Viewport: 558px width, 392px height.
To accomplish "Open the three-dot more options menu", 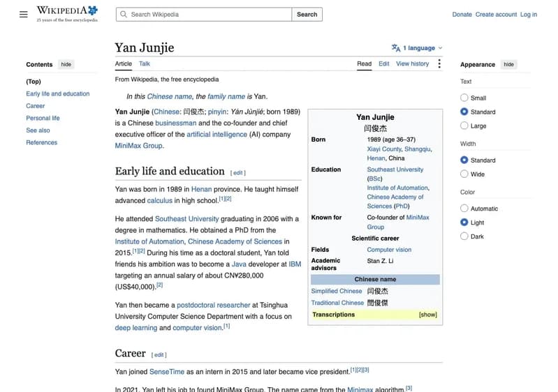I will (x=439, y=63).
